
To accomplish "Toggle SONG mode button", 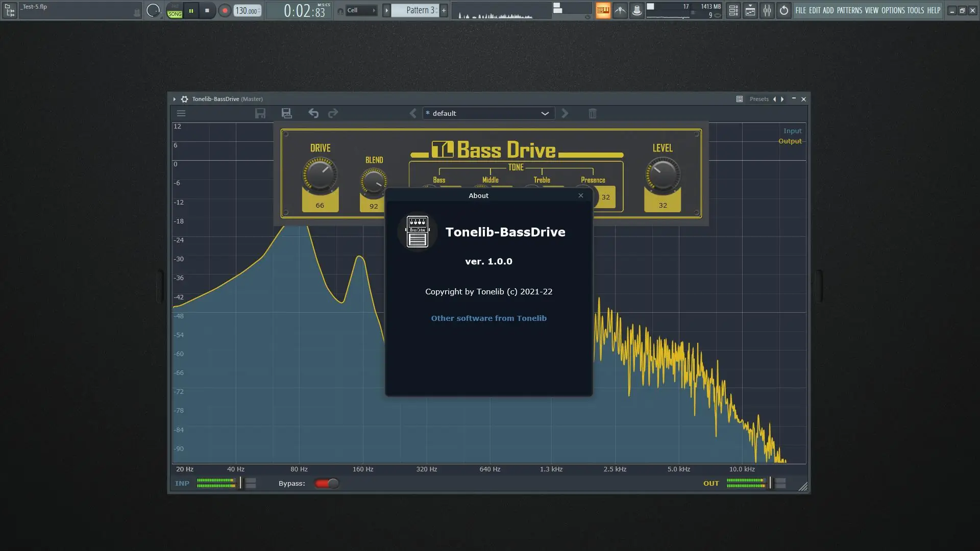I will click(x=175, y=14).
